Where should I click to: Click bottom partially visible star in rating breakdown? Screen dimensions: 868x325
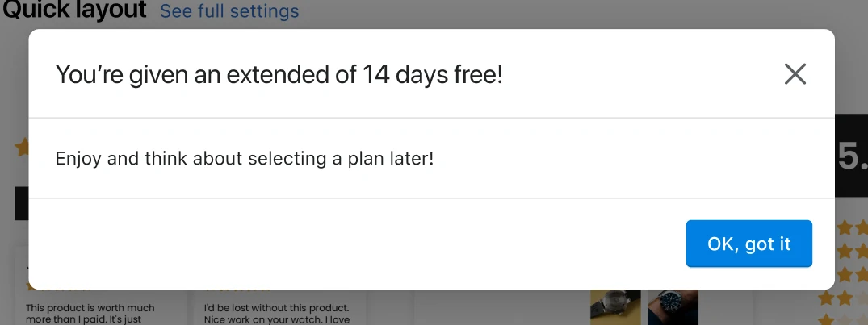tap(827, 320)
